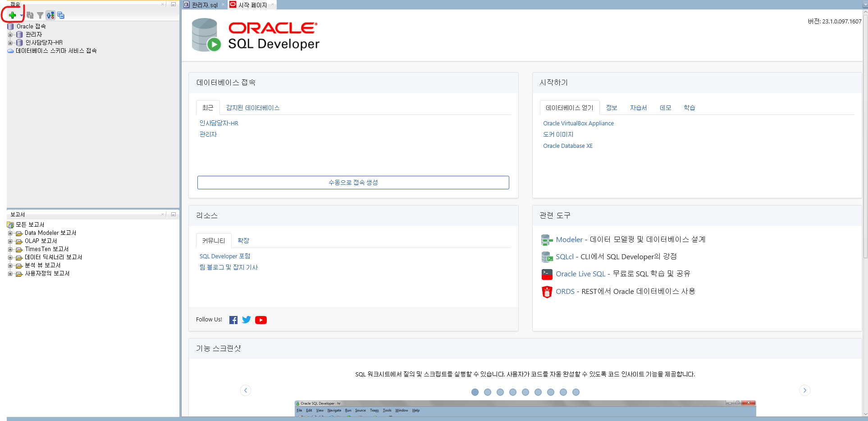
Task: Expand the OLAP 보고서 folder
Action: tap(10, 241)
